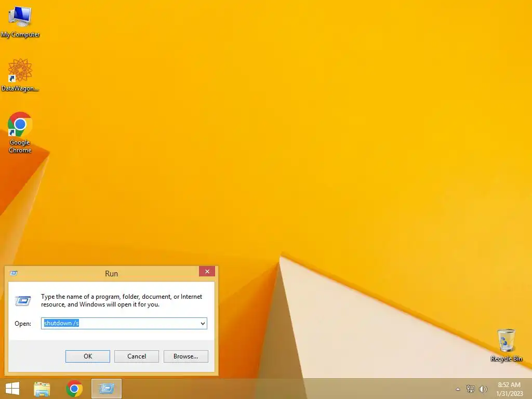Expand the Open command history dropdown
Image resolution: width=532 pixels, height=399 pixels.
(x=203, y=323)
